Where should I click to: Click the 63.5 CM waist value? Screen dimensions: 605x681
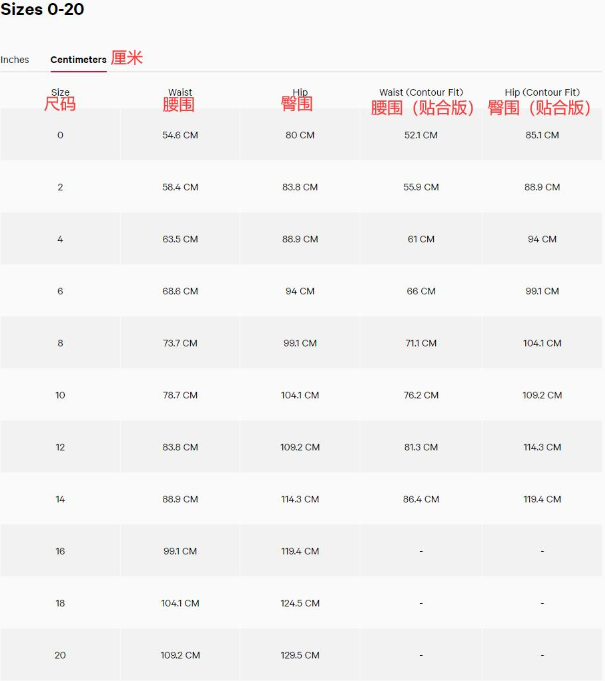[180, 239]
